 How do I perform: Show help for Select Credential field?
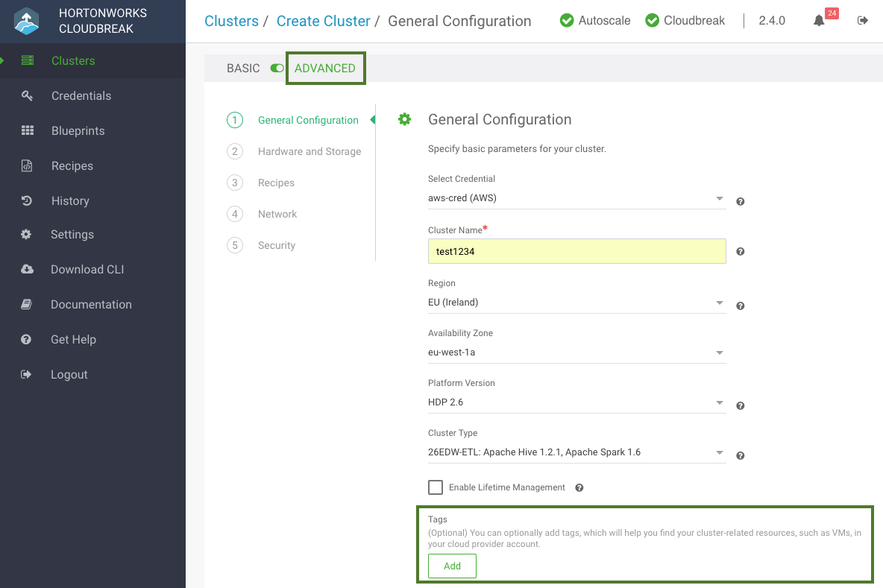coord(741,201)
